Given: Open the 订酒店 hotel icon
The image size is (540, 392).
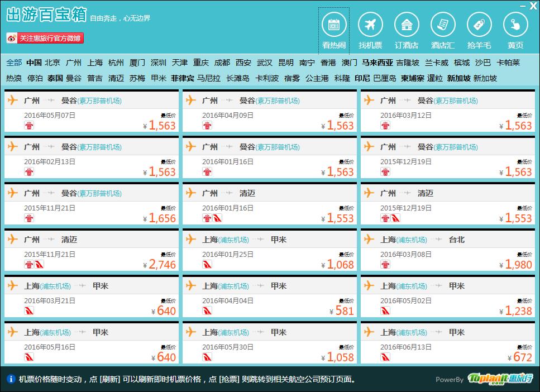Looking at the screenshot, I should [407, 25].
